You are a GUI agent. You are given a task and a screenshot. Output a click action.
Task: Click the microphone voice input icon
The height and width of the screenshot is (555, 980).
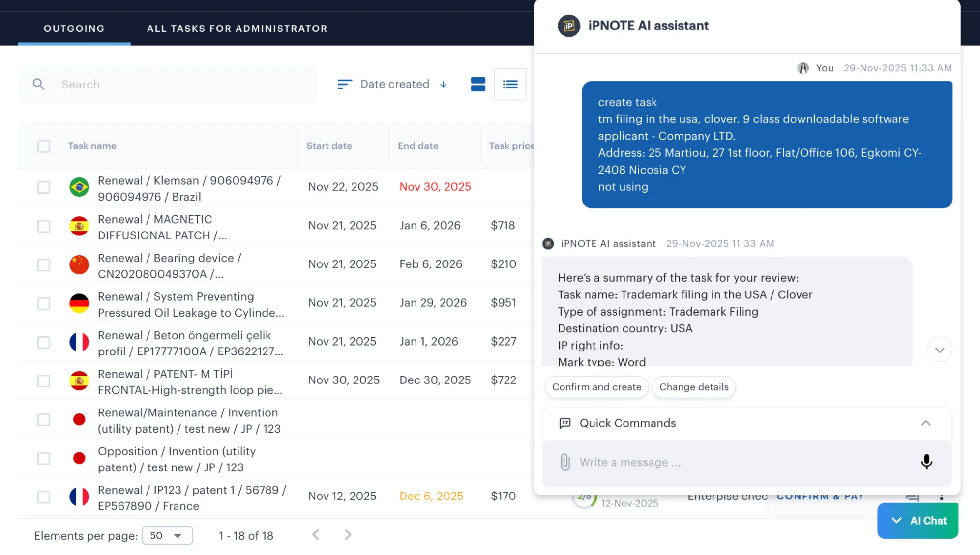tap(926, 462)
